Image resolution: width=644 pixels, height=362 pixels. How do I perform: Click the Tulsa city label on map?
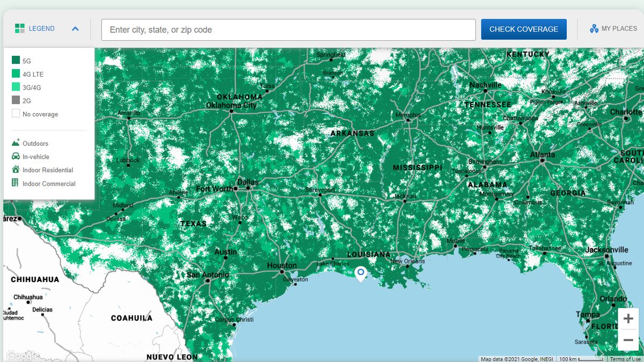tap(267, 86)
